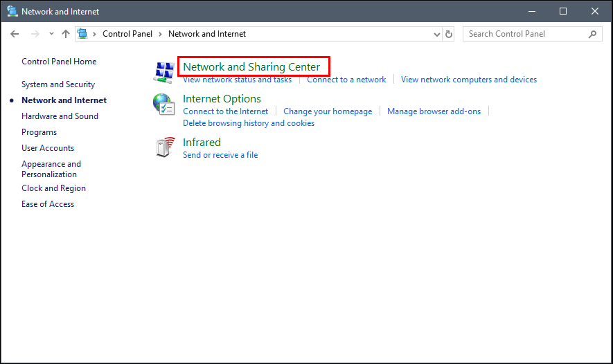Click View network computers and devices
613x364 pixels.
[469, 80]
